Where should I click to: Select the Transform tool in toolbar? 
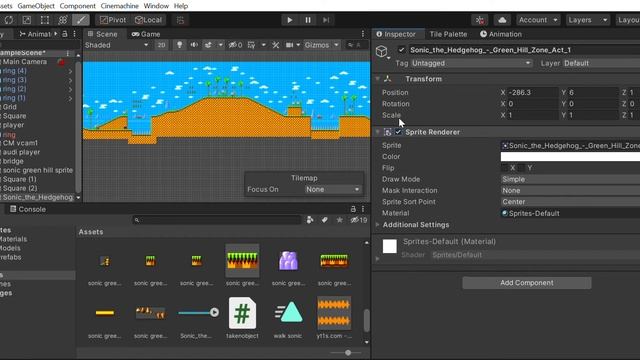[62, 20]
